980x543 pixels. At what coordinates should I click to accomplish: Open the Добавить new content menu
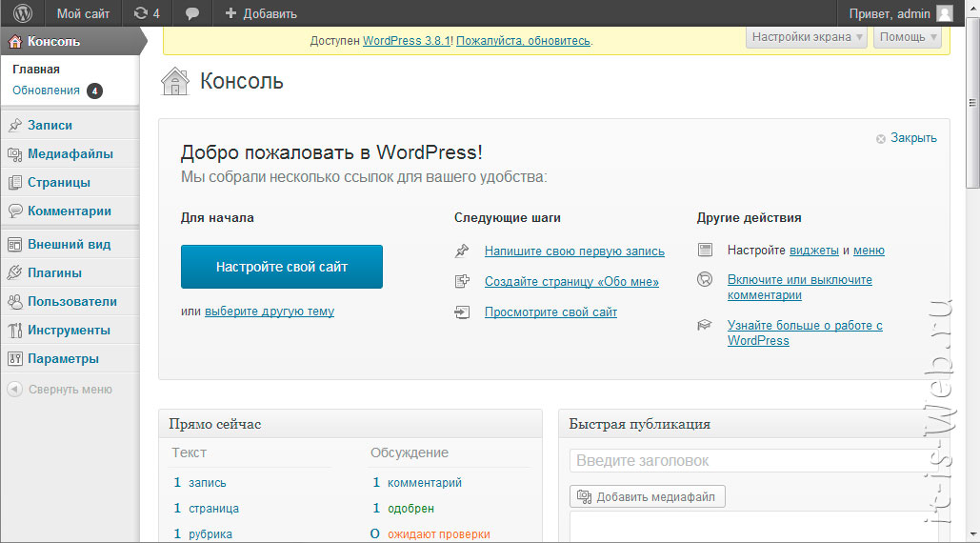point(261,13)
